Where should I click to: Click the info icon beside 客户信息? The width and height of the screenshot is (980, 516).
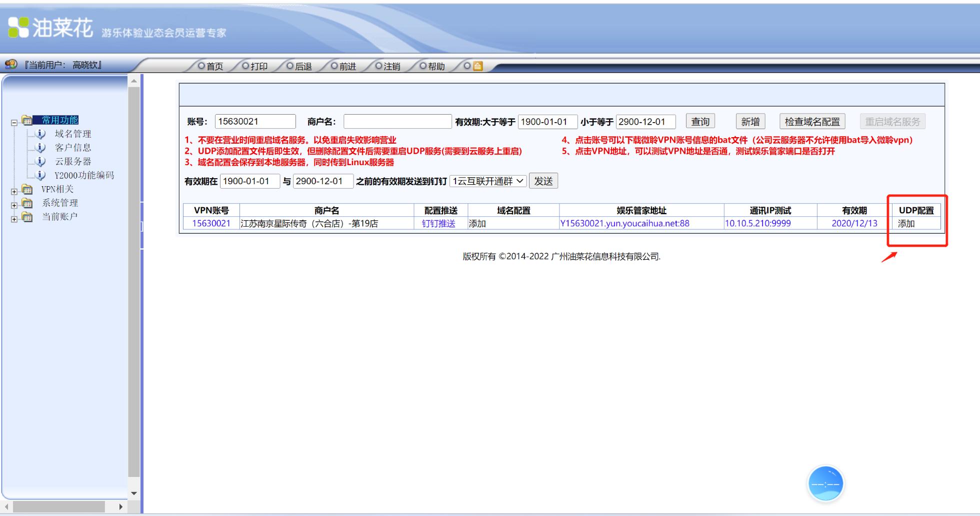pyautogui.click(x=40, y=148)
